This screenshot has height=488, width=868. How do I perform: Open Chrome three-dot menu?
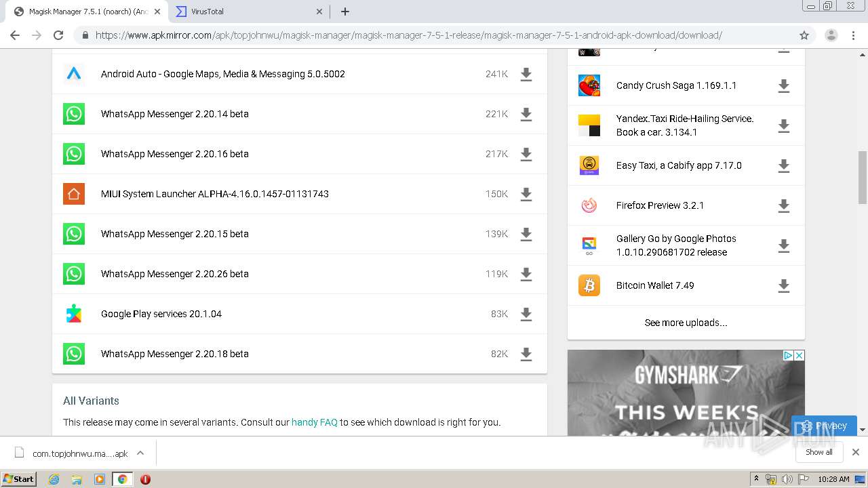[854, 35]
